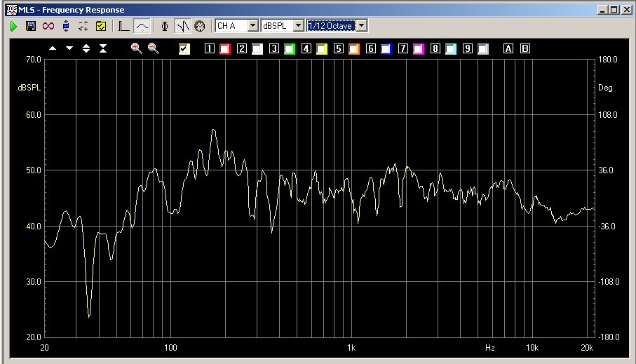The height and width of the screenshot is (364, 636).
Task: Click the overlay number 6 label button
Action: tap(370, 49)
